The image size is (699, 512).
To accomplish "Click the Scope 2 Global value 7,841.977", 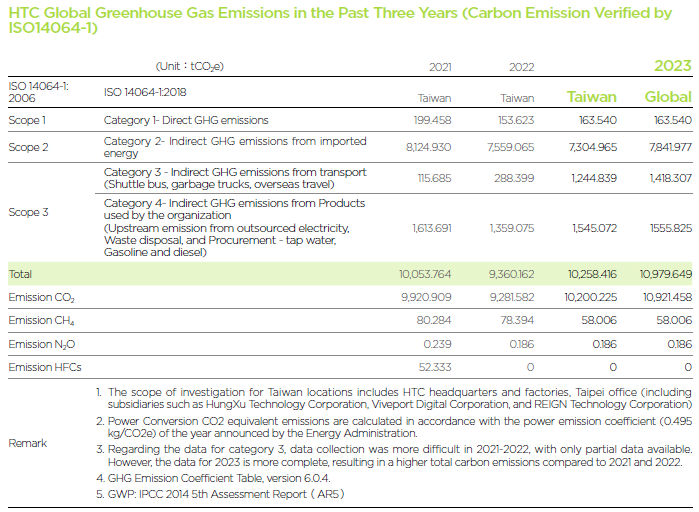I will pos(670,147).
